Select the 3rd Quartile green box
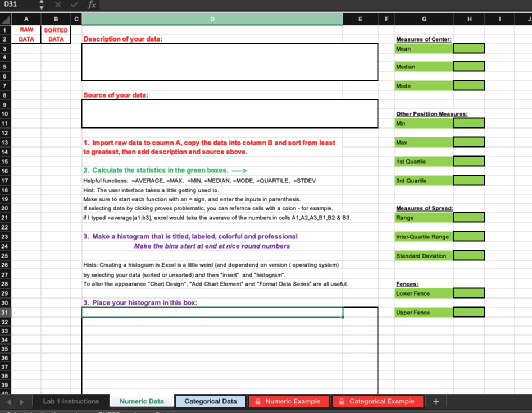The image size is (532, 413). pos(469,180)
